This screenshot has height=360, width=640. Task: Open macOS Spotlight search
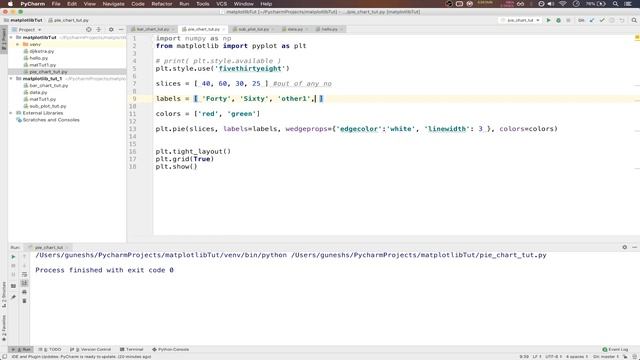click(616, 4)
